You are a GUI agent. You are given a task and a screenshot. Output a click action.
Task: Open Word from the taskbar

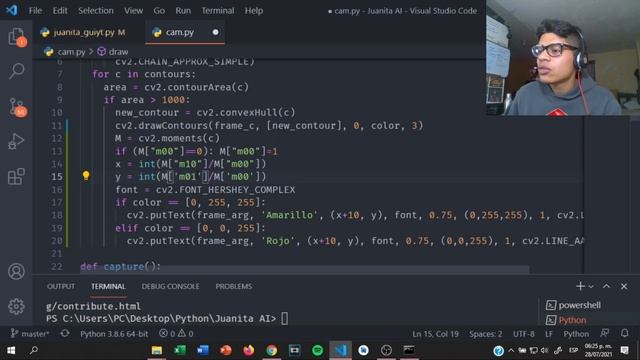[x=202, y=350]
